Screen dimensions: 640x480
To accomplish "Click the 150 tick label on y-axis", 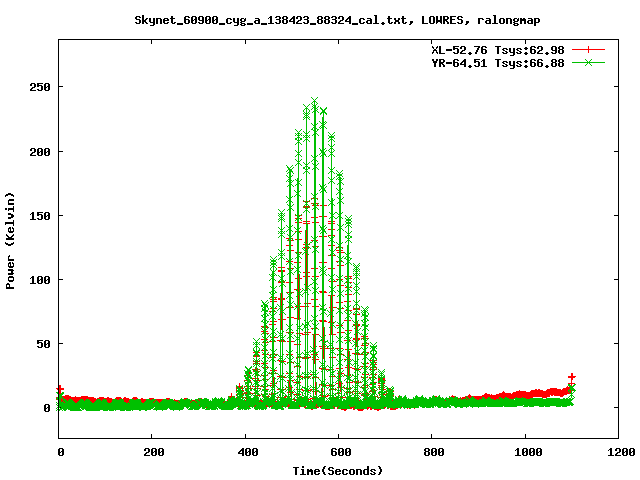I will (40, 216).
